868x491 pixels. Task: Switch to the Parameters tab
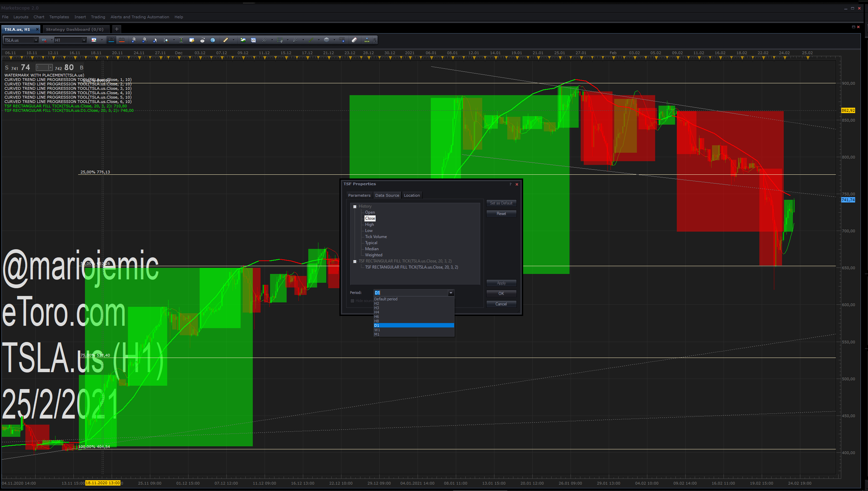click(359, 195)
